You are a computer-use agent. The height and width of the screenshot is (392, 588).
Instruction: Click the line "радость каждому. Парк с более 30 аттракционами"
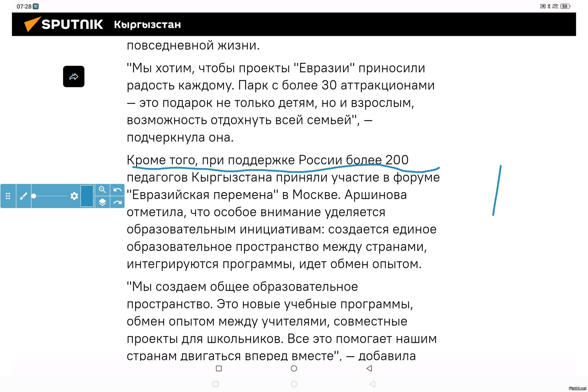(x=281, y=85)
